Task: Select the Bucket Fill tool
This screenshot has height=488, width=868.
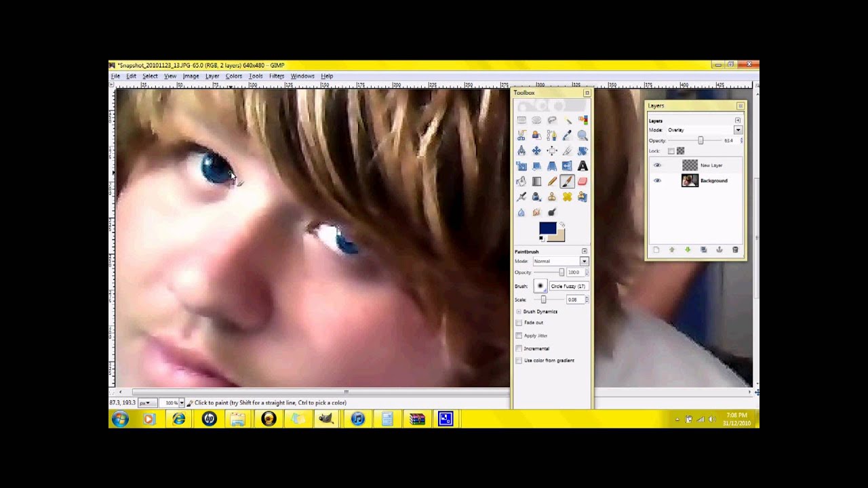Action: [521, 182]
